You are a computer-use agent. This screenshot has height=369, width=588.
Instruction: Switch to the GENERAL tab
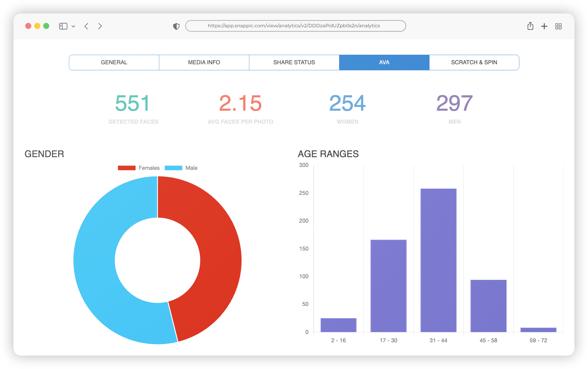pos(114,62)
